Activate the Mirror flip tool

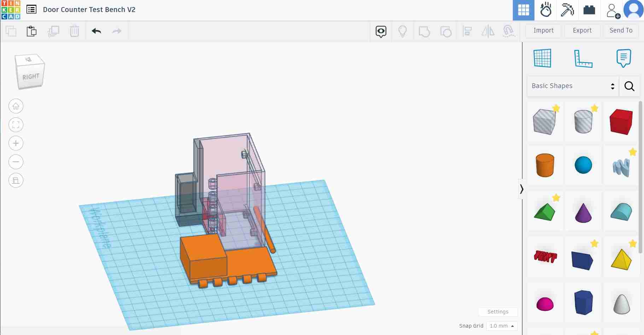(x=488, y=31)
